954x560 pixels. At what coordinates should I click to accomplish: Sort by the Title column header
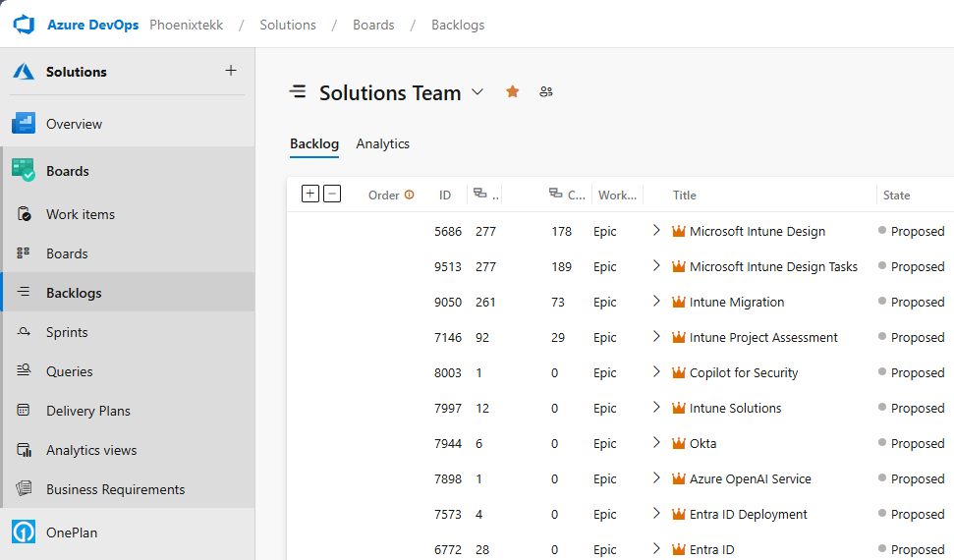click(685, 196)
